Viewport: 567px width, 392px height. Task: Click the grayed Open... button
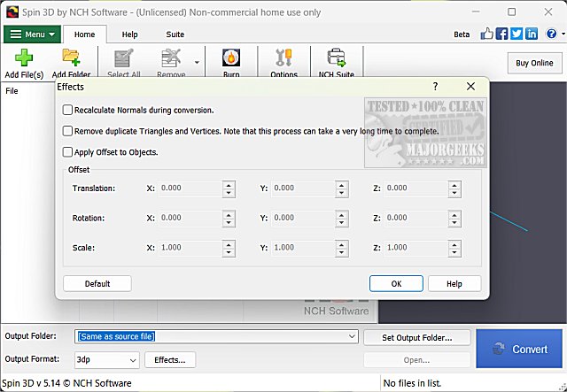click(417, 360)
